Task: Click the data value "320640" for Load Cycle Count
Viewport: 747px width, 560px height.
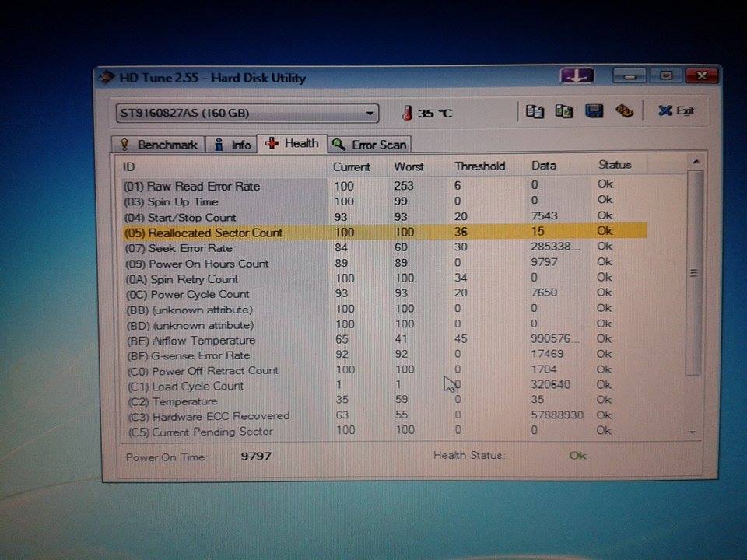Action: point(551,384)
